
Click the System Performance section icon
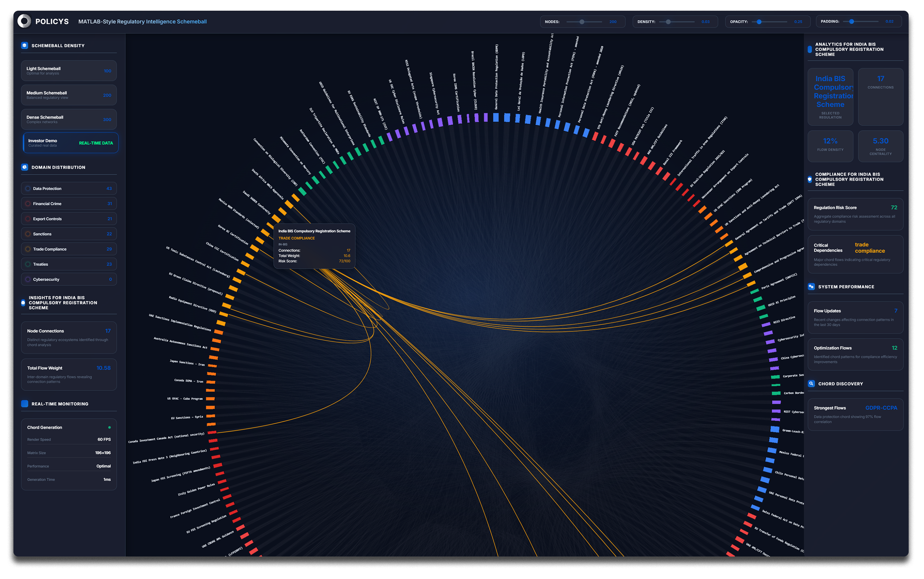pyautogui.click(x=811, y=286)
